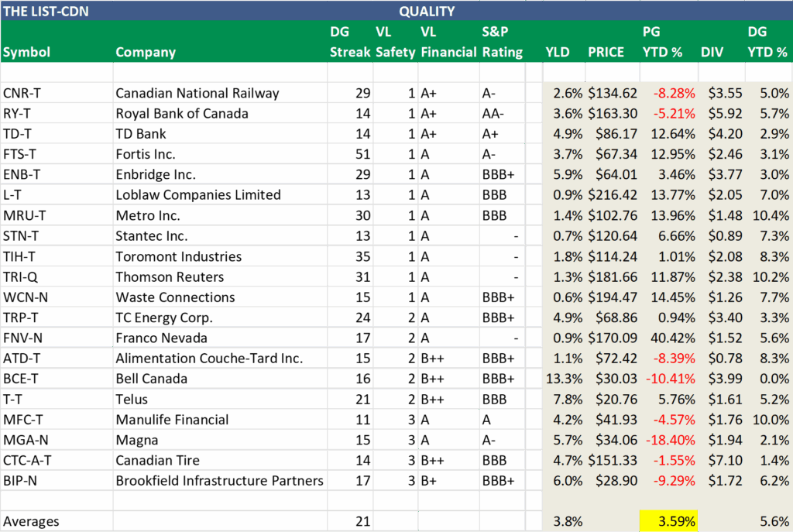Select the Canadian Tire company cell
Image resolution: width=793 pixels, height=532 pixels.
221,460
